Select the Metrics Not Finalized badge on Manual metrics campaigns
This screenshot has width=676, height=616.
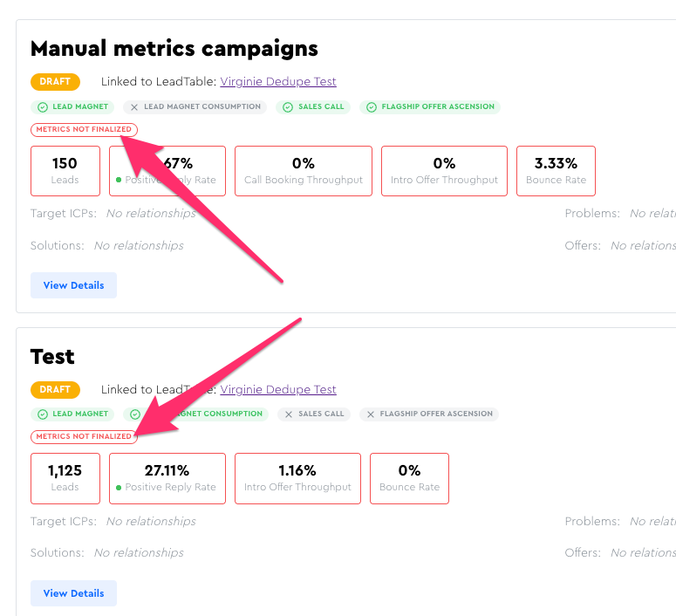84,130
